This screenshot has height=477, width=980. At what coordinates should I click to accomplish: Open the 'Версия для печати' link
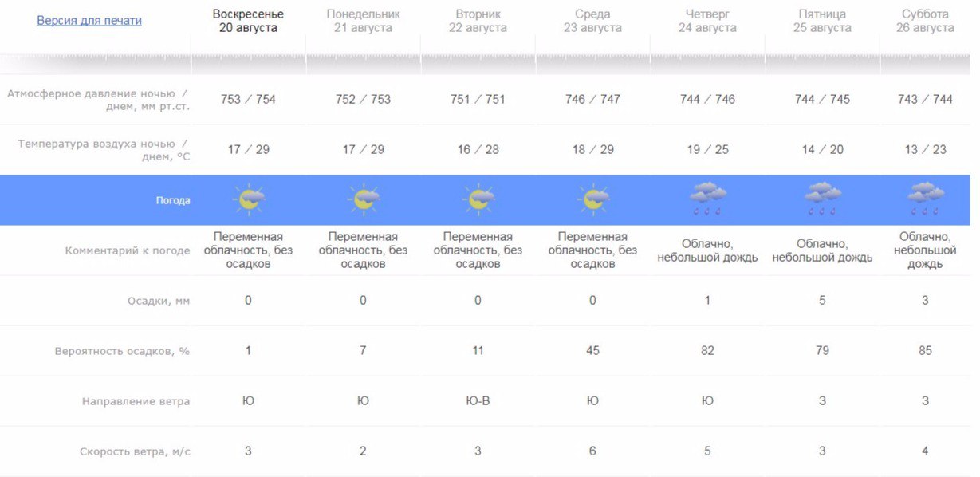89,21
